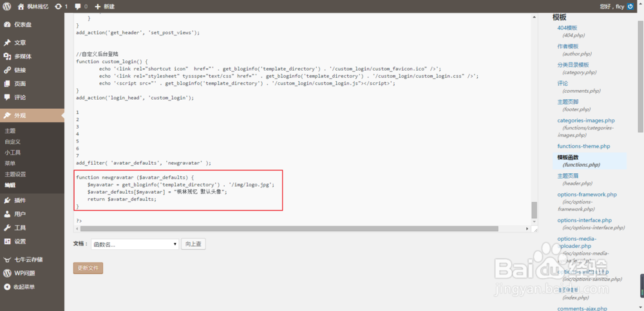Open the 评论 comments.php template

point(563,84)
